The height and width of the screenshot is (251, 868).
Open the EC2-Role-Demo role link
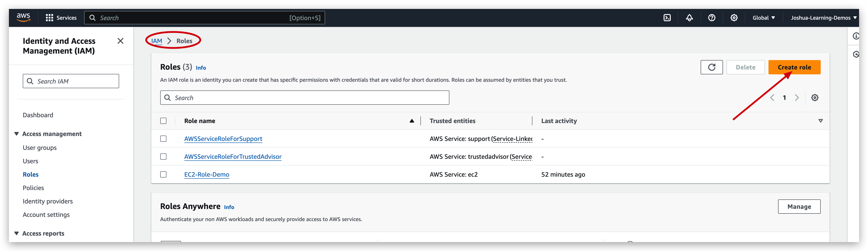tap(207, 174)
